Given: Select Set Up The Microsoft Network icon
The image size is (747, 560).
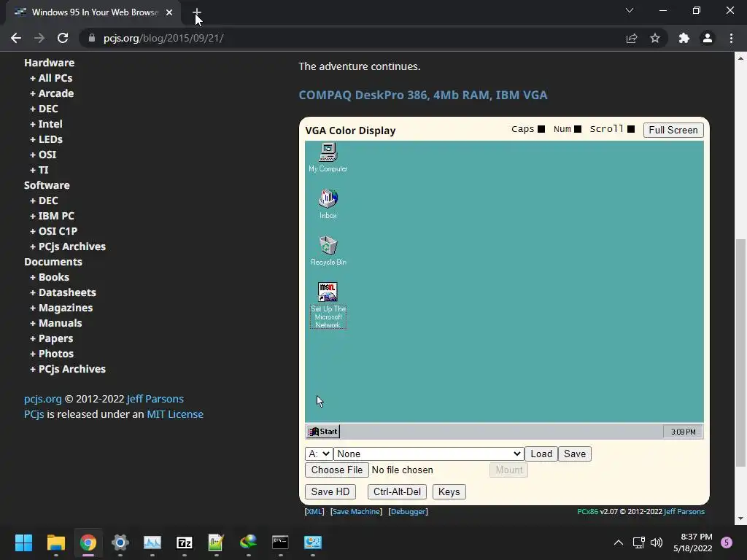Looking at the screenshot, I should coord(328,305).
